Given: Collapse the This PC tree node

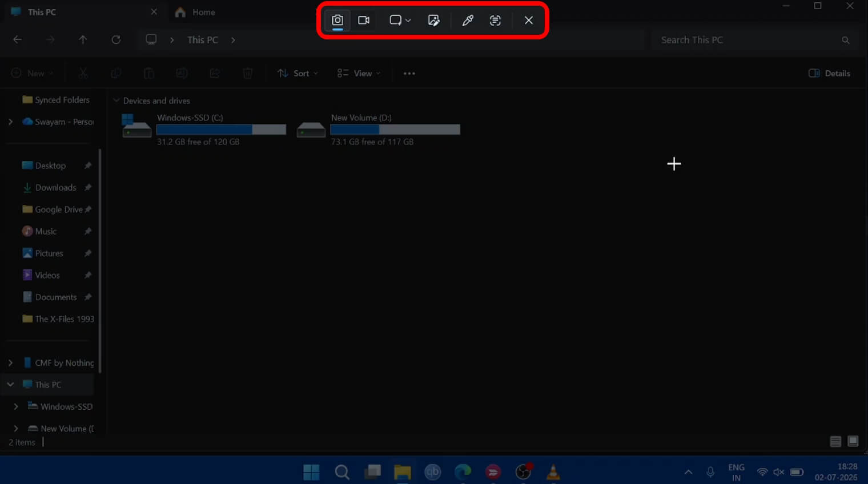Looking at the screenshot, I should (x=10, y=385).
